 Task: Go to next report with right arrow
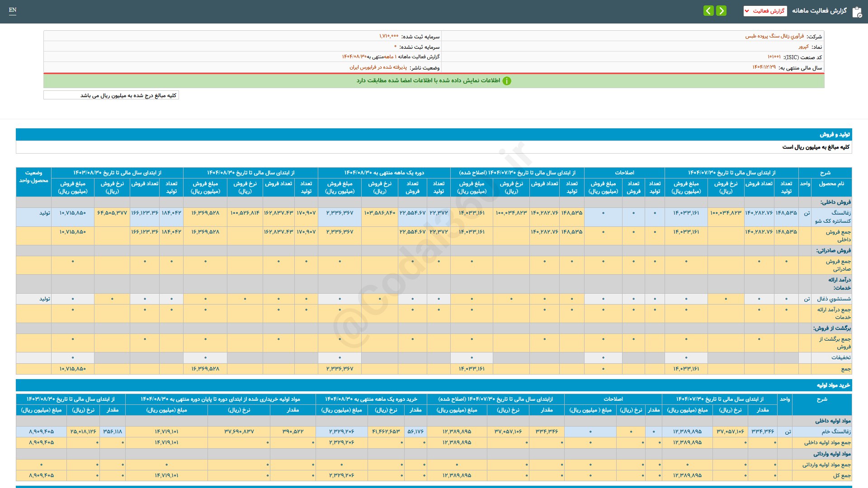722,10
